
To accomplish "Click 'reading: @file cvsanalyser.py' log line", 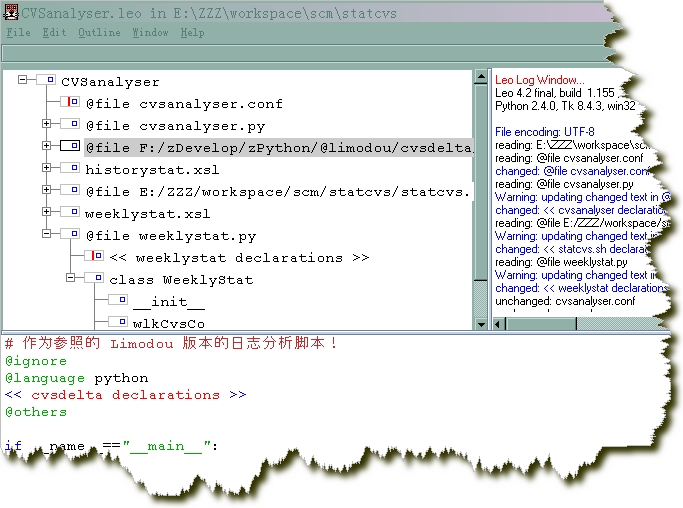I will click(x=564, y=184).
